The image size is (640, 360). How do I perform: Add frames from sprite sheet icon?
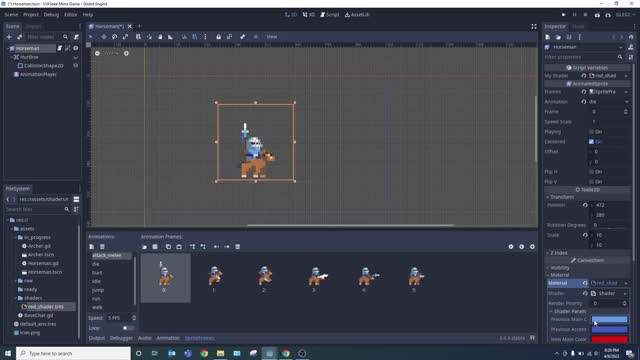[x=155, y=247]
